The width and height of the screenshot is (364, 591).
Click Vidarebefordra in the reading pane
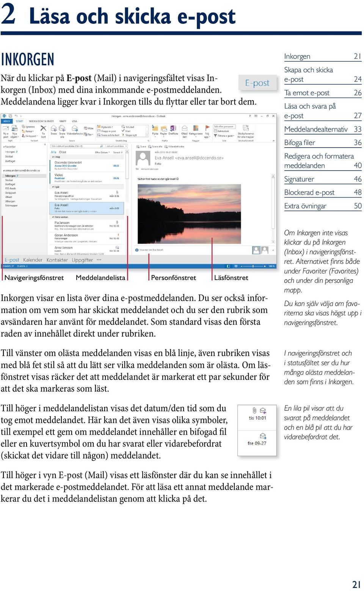coord(174,146)
